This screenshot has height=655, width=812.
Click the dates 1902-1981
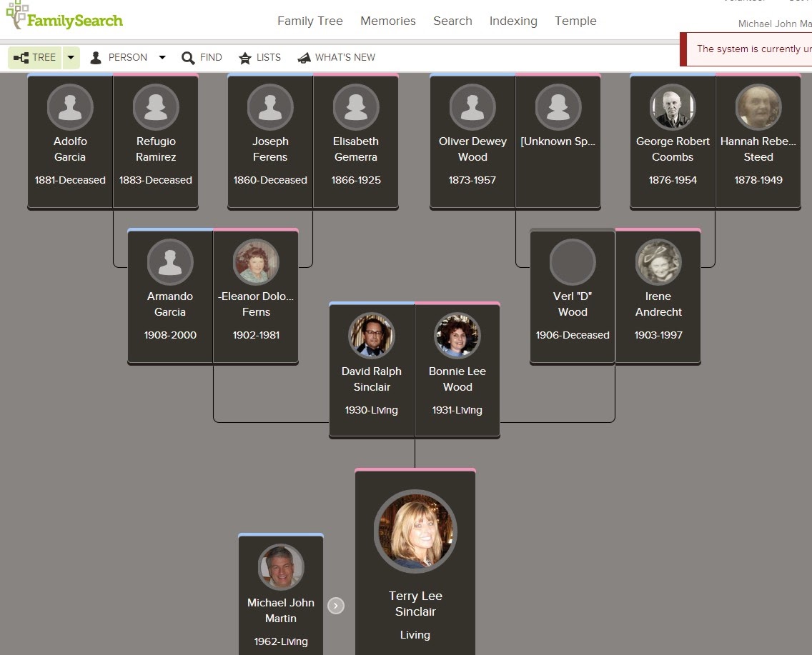pyautogui.click(x=256, y=335)
